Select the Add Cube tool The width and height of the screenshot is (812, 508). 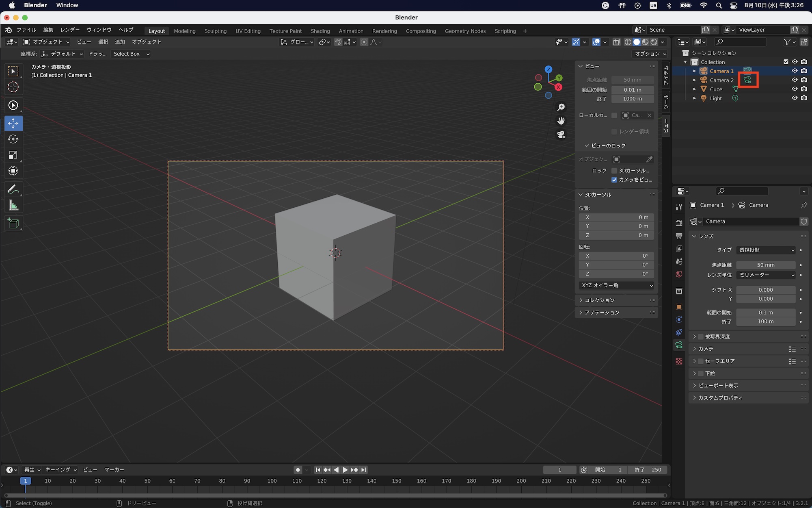tap(13, 224)
